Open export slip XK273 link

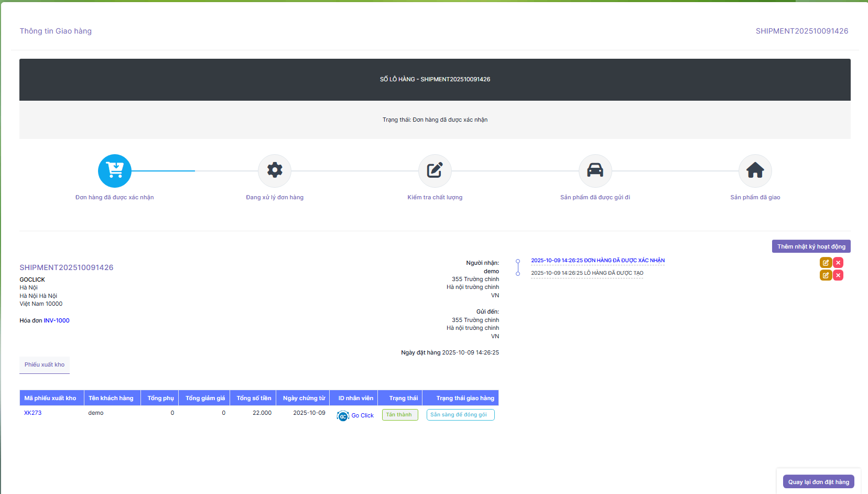[32, 413]
